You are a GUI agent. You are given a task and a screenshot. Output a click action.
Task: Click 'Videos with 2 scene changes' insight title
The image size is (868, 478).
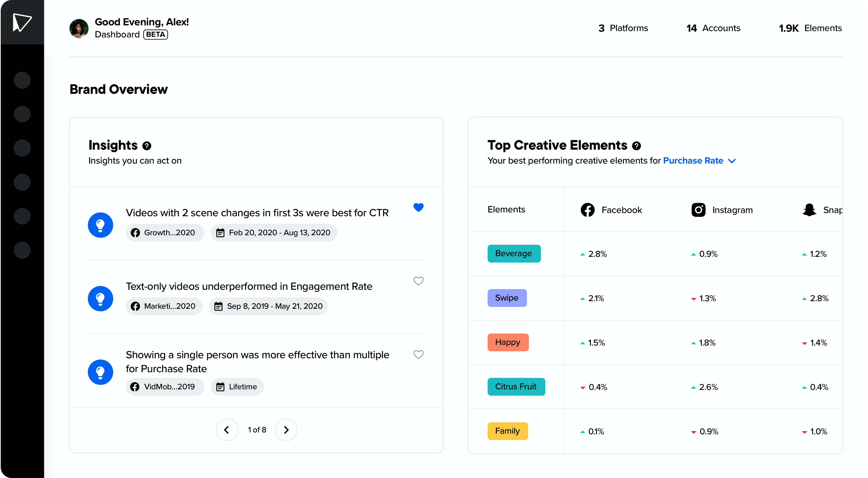pos(257,213)
